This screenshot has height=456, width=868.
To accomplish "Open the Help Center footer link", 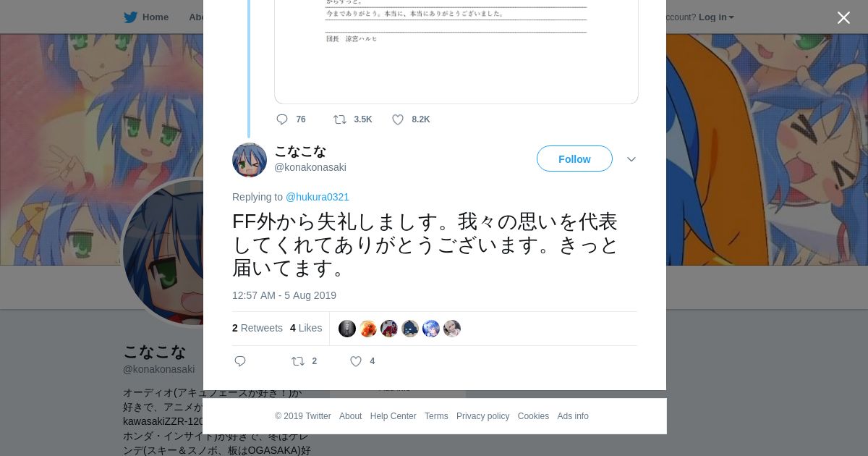I will pyautogui.click(x=393, y=416).
